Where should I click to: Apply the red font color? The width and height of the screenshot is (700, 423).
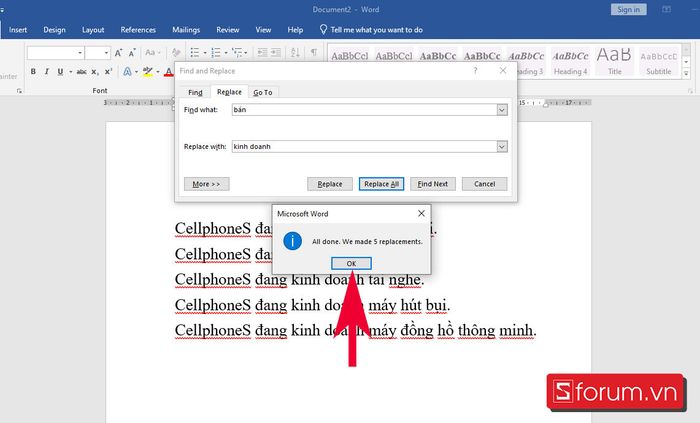tap(168, 71)
